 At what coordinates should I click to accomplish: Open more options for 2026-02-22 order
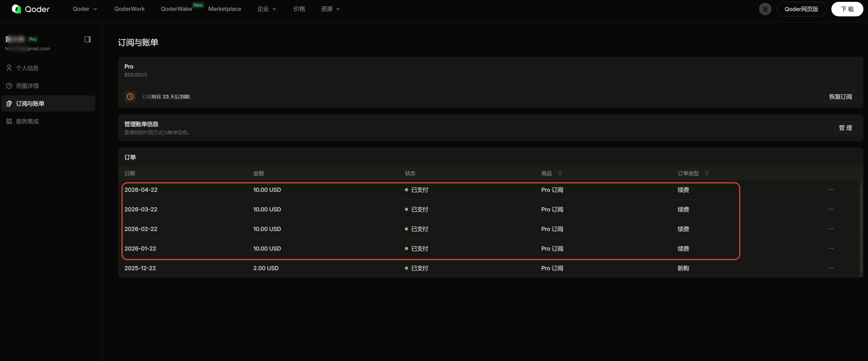tap(831, 229)
